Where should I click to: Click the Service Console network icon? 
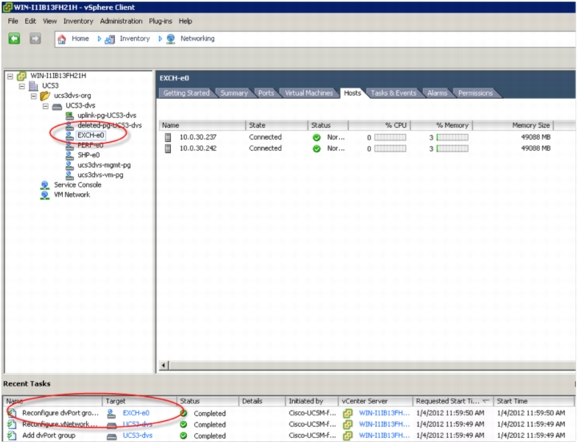[45, 185]
